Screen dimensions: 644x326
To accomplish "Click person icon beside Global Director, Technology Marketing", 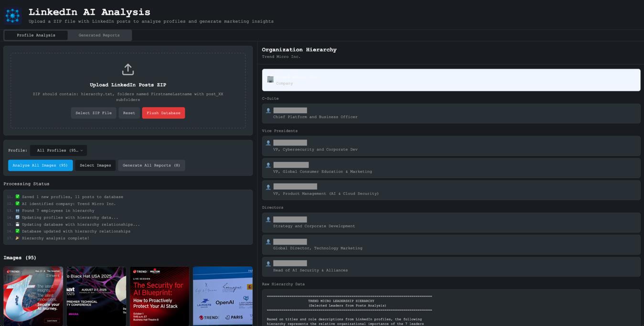I will [x=268, y=241].
